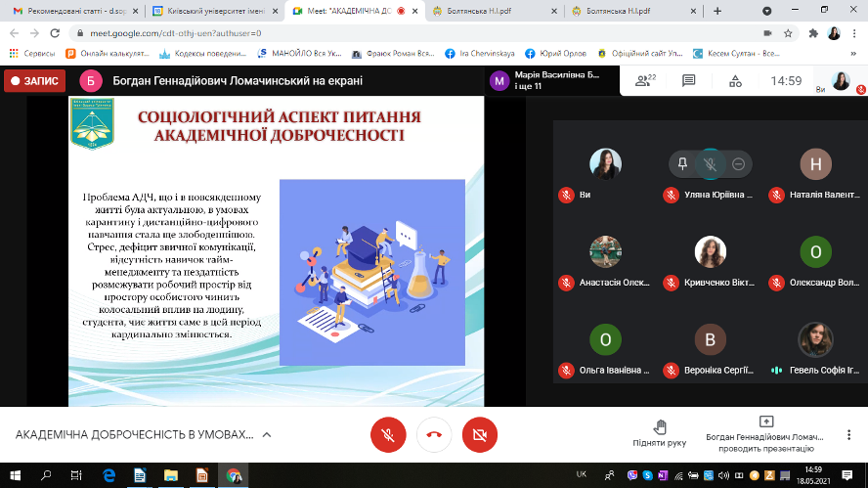Open the Онлайн калькулят... bookmark
This screenshot has width=868, height=488.
tap(108, 54)
